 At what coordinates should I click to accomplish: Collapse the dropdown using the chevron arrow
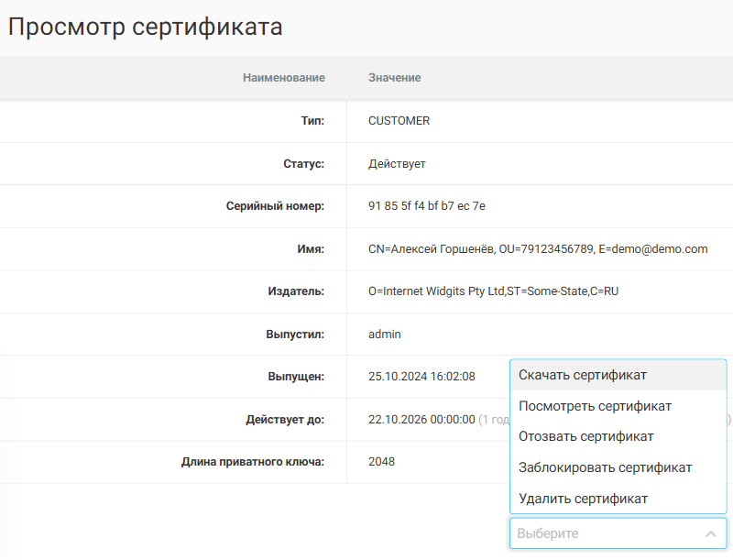pos(710,533)
